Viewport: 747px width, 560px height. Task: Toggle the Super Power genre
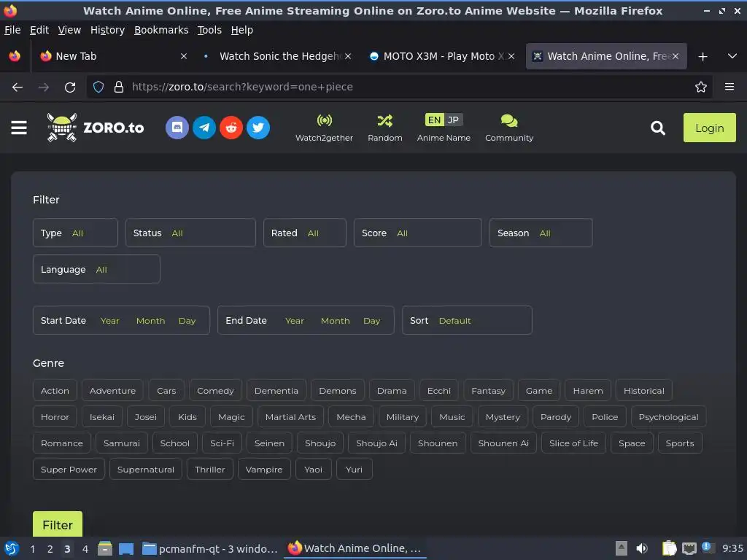pyautogui.click(x=69, y=470)
